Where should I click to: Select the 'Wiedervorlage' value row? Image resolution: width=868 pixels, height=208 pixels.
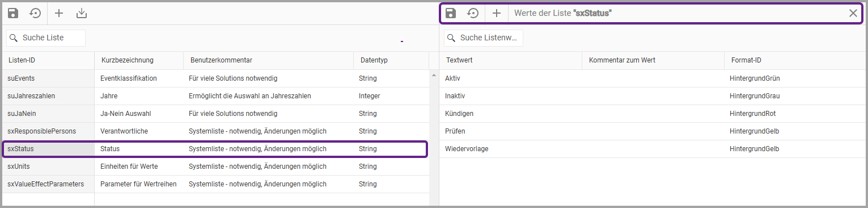[653, 149]
